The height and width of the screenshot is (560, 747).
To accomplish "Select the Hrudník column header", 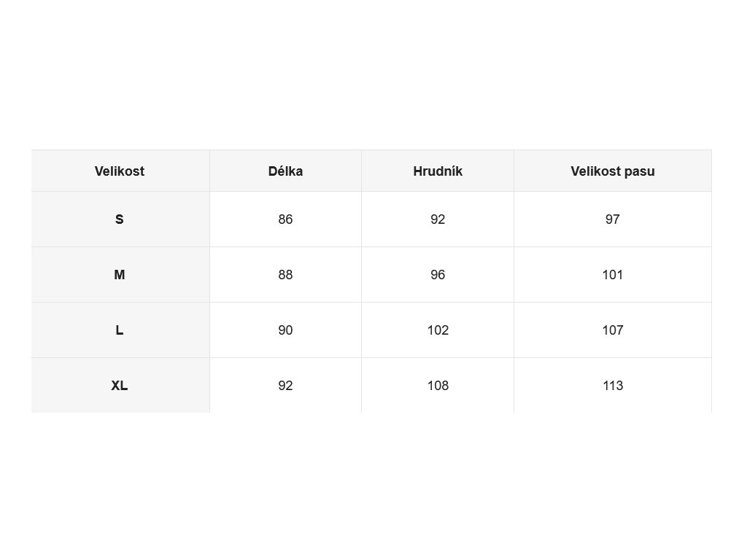I will point(438,171).
